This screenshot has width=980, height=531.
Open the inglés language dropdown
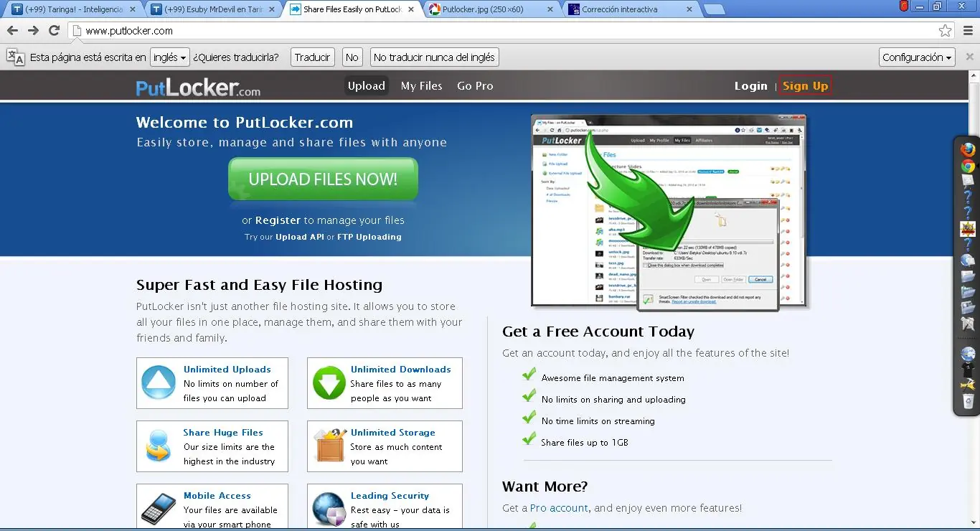(170, 57)
